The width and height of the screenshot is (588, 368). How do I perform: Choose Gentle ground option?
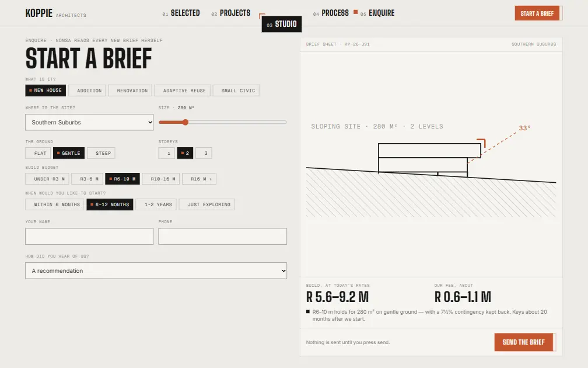[69, 153]
